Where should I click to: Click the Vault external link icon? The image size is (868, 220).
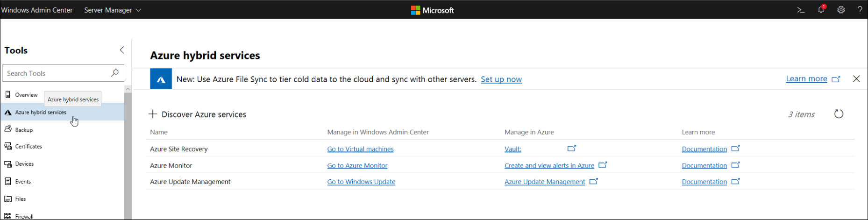coord(572,148)
